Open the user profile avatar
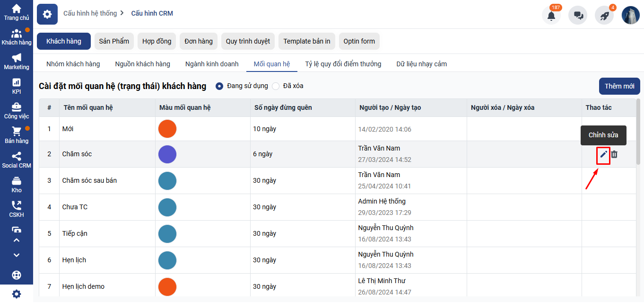This screenshot has height=303, width=644. point(630,15)
